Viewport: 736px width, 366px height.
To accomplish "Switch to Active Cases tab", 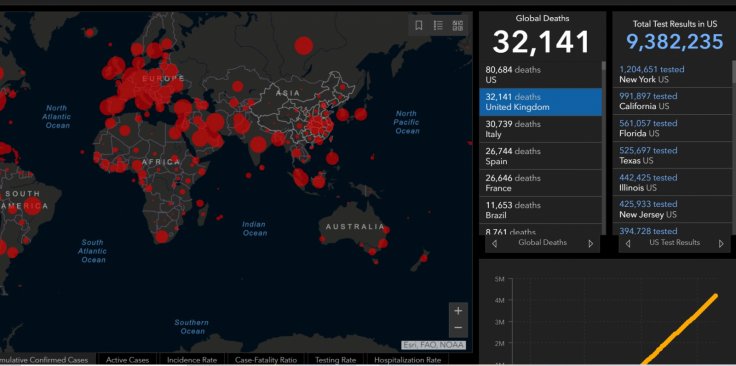I will click(x=127, y=360).
